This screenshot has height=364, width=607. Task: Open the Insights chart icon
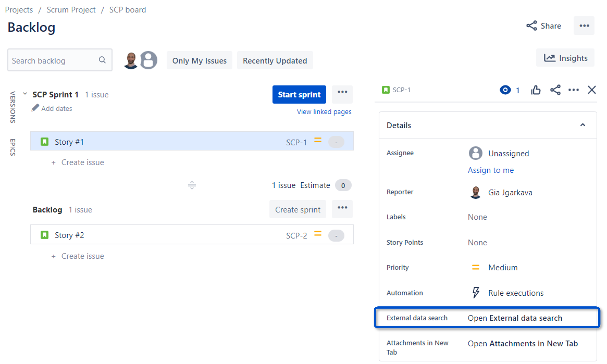click(x=550, y=58)
